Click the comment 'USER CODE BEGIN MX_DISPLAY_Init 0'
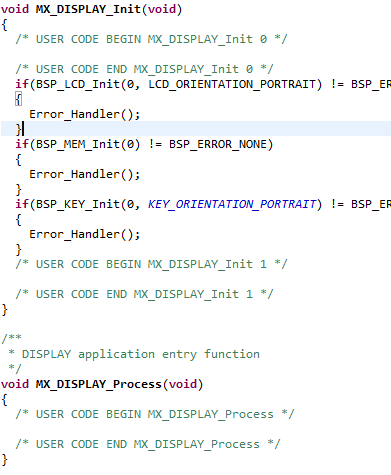The image size is (391, 475). [151, 39]
